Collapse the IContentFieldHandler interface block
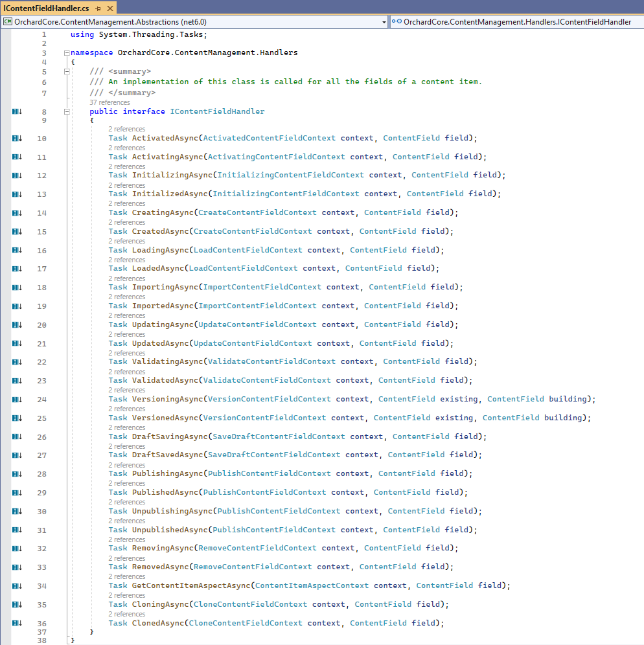Viewport: 644px width, 645px height. (67, 111)
